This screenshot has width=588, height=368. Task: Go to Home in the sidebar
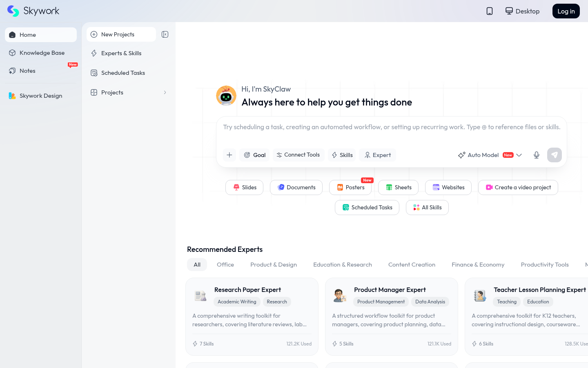click(x=41, y=35)
